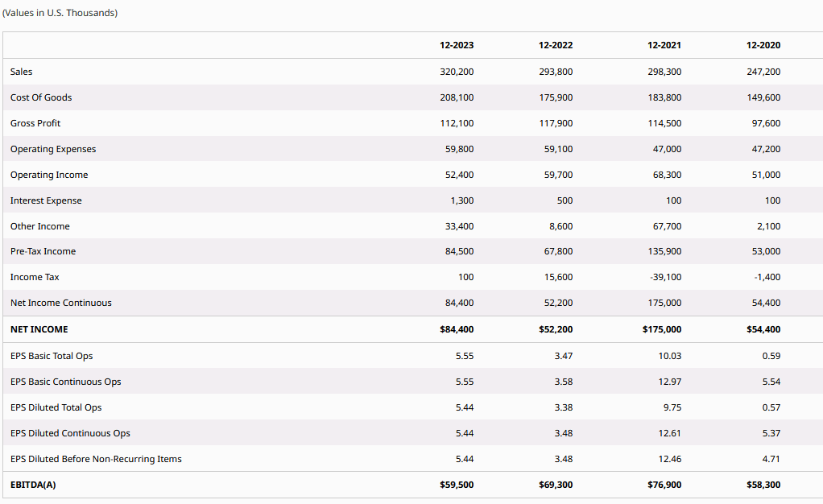Select the Operating Expenses row label

click(x=53, y=149)
